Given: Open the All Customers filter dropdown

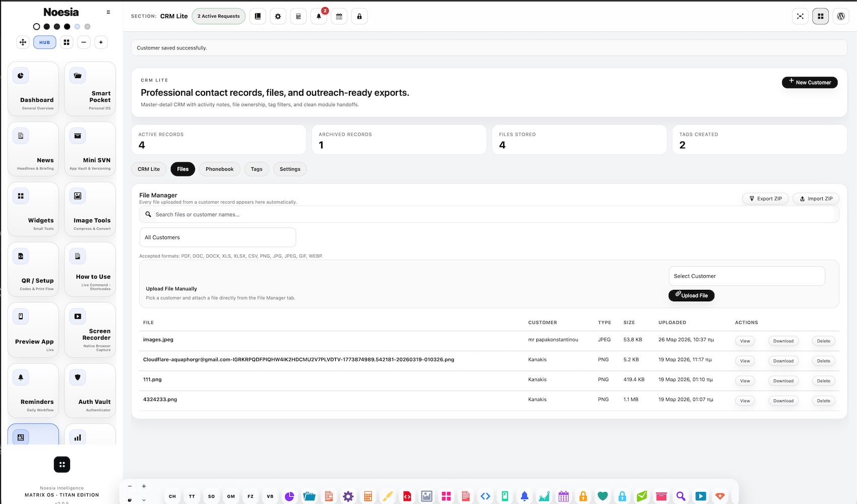Looking at the screenshot, I should [x=218, y=237].
